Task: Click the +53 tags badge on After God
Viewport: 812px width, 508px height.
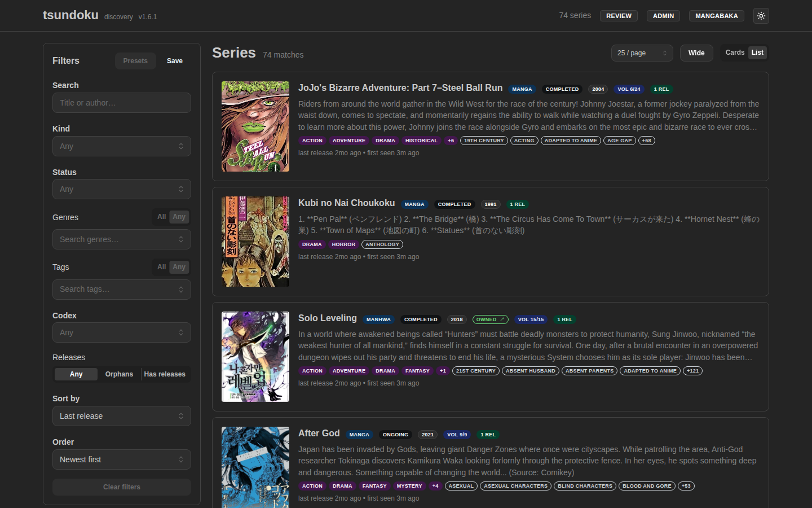Action: pyautogui.click(x=686, y=486)
